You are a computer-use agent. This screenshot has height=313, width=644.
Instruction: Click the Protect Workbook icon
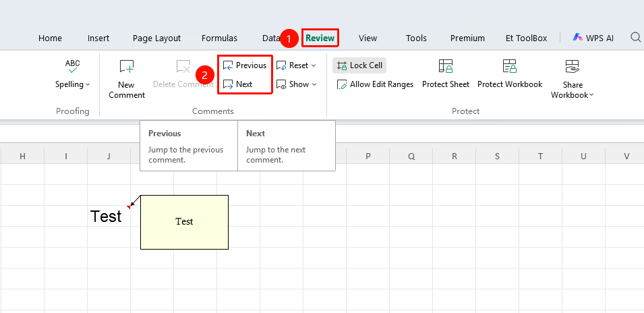point(510,65)
